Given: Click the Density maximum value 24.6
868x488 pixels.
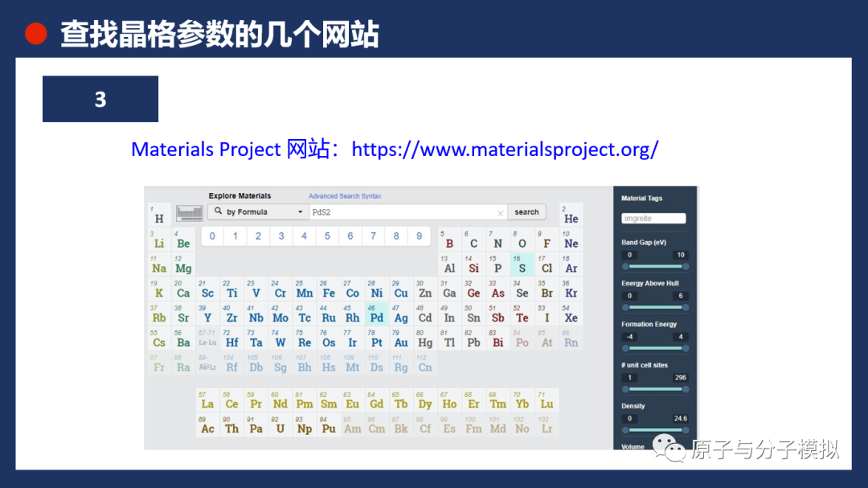Looking at the screenshot, I should [x=681, y=419].
